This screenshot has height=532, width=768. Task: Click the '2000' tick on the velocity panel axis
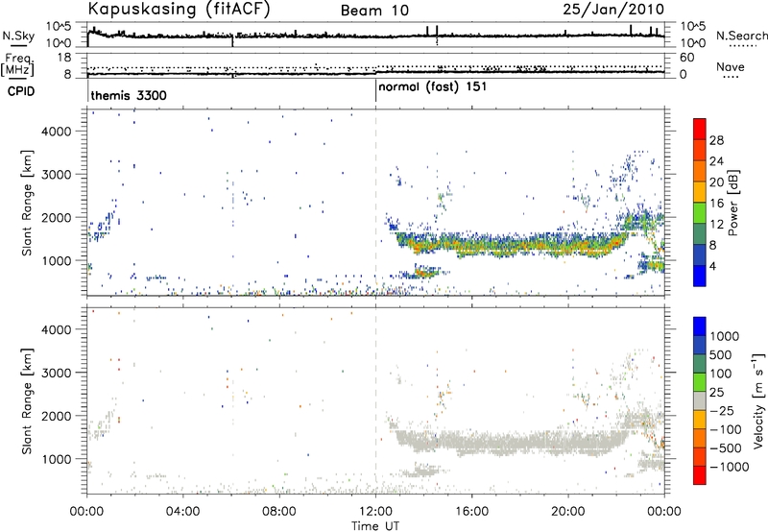57,416
